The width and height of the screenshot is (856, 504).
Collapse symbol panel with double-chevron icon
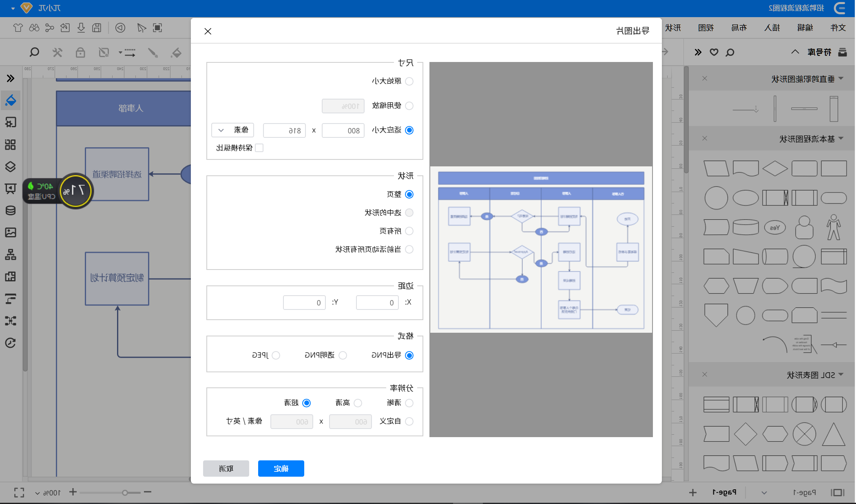click(698, 52)
